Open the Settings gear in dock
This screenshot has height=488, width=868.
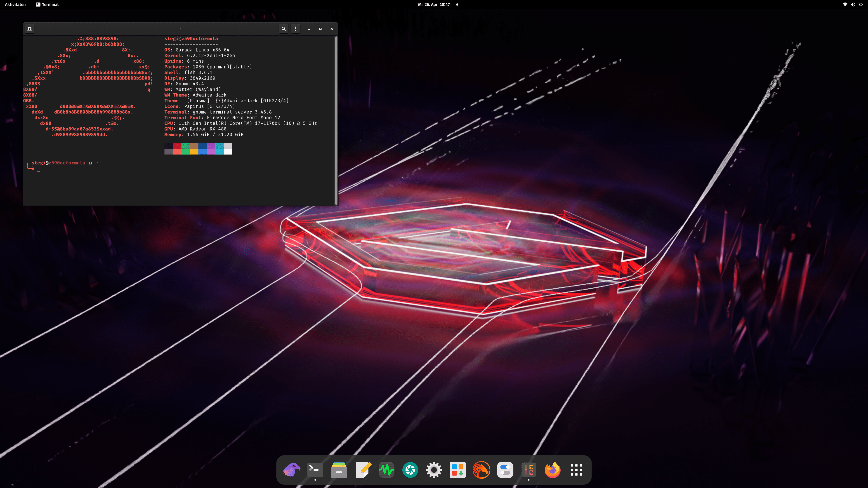pos(434,470)
